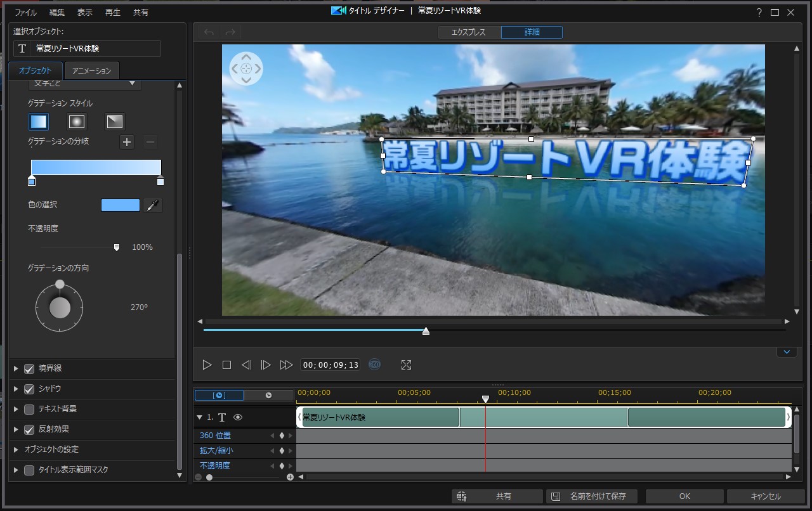Expand the オブジェクトの設定 section
The width and height of the screenshot is (812, 511).
[16, 450]
